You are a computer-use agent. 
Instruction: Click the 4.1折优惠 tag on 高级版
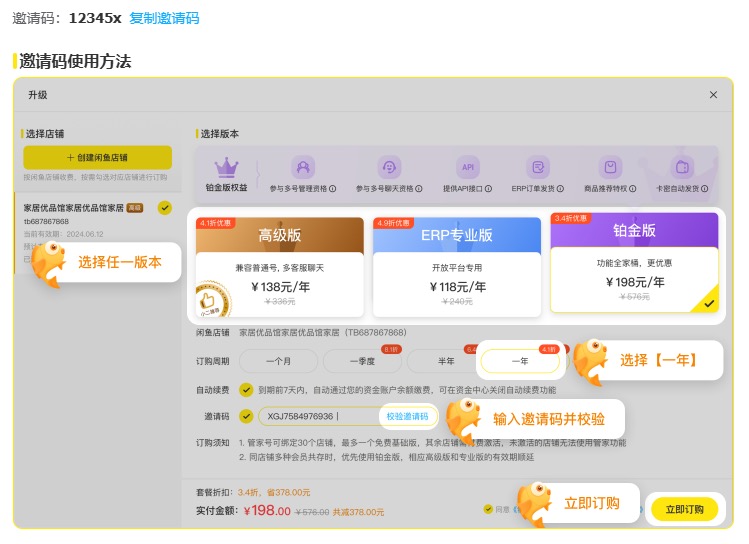point(216,223)
